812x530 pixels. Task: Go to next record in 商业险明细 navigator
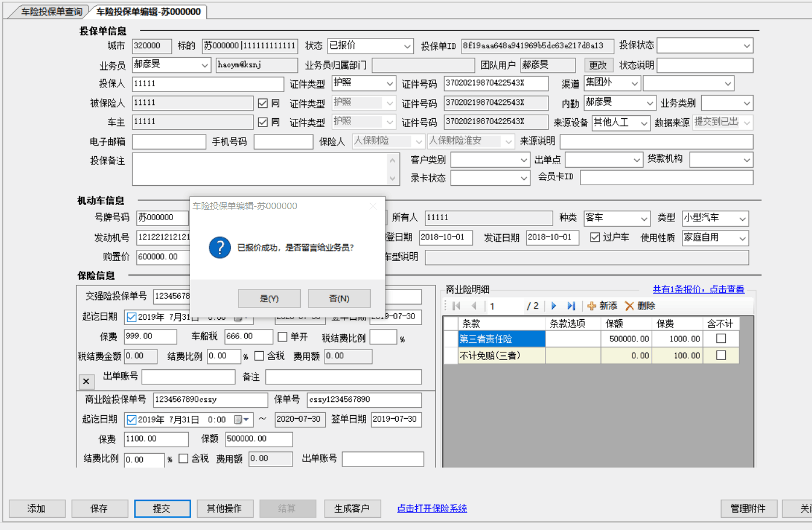pos(554,306)
